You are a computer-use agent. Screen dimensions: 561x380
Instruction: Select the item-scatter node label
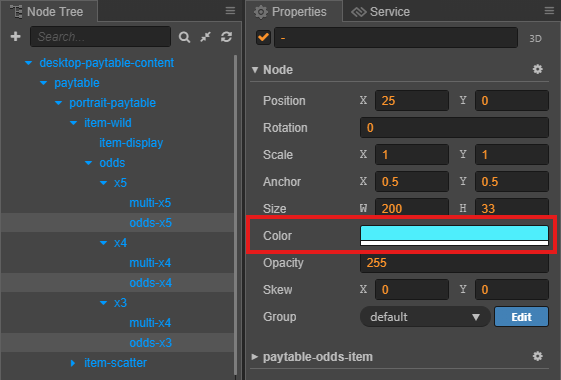coord(115,363)
